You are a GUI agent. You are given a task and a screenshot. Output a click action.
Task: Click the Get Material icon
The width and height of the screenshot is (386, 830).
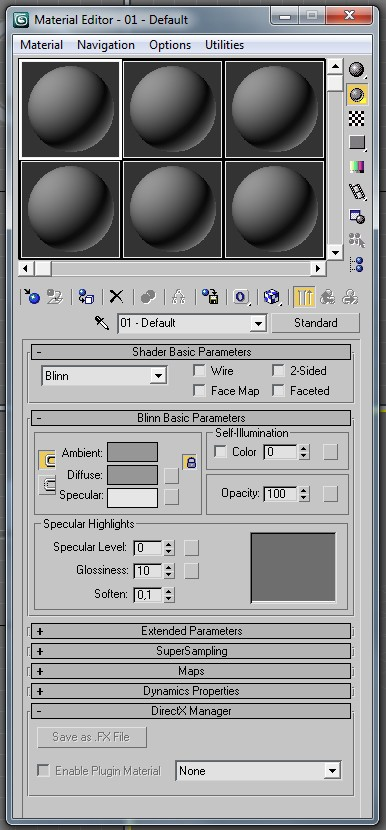[31, 297]
